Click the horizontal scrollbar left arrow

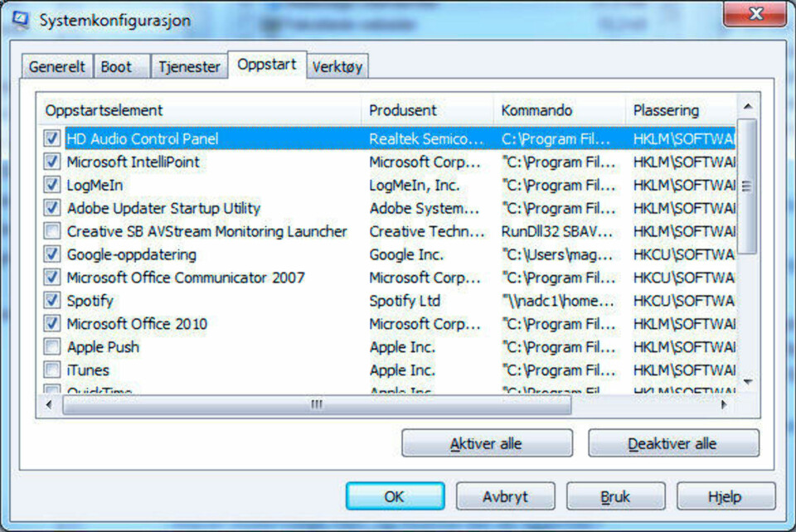(49, 404)
